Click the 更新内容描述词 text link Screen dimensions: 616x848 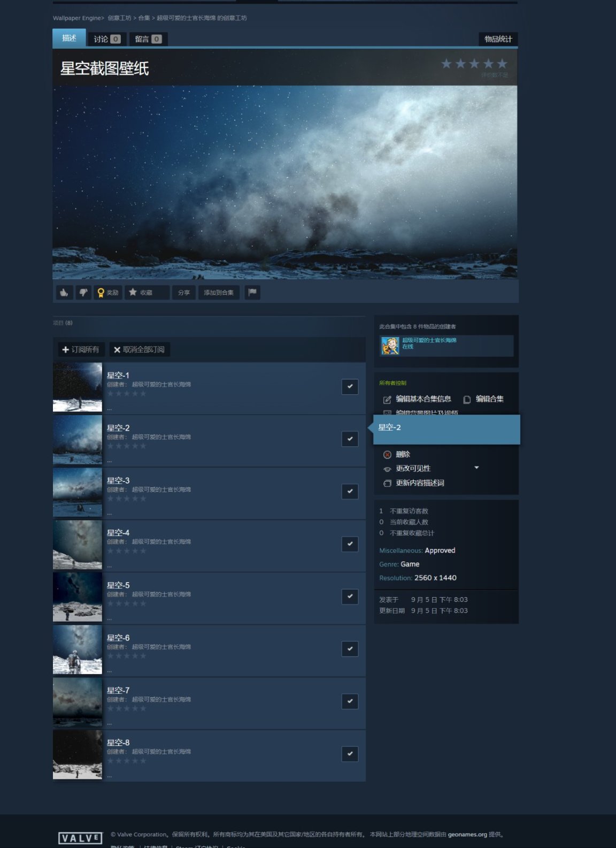tap(420, 483)
